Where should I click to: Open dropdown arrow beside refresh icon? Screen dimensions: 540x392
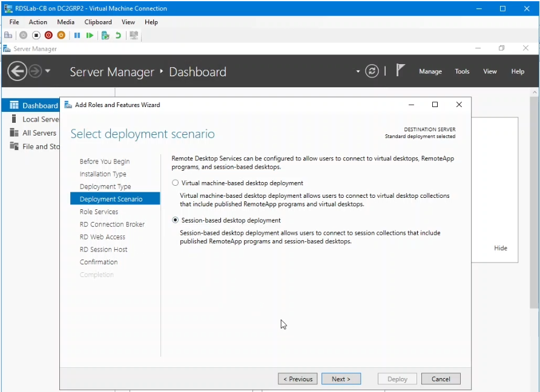tap(358, 71)
